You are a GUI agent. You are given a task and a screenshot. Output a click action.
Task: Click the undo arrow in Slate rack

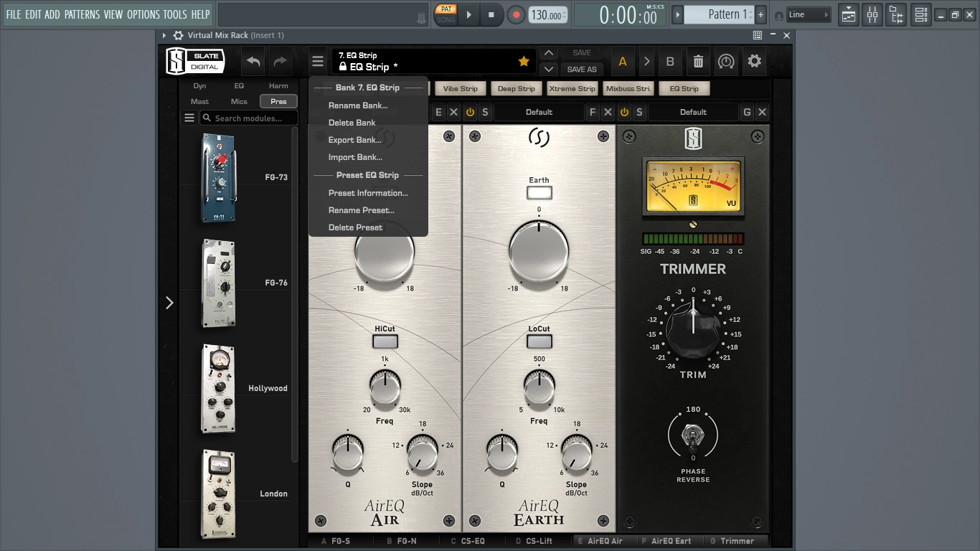point(253,62)
